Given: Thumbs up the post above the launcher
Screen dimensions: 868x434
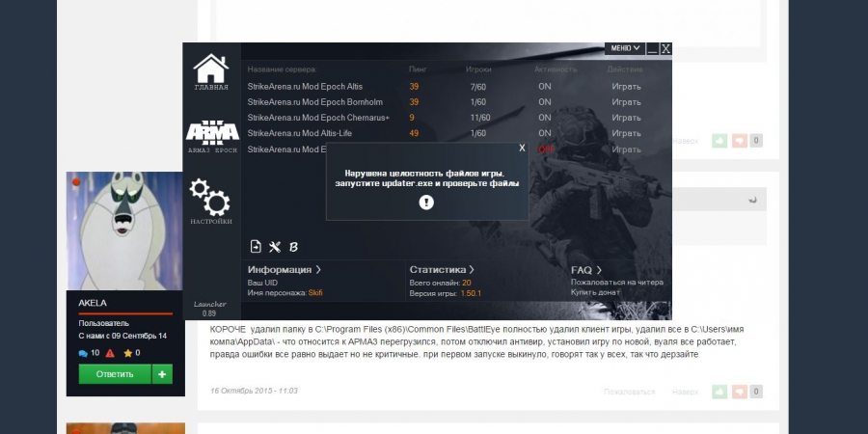Looking at the screenshot, I should (x=719, y=141).
